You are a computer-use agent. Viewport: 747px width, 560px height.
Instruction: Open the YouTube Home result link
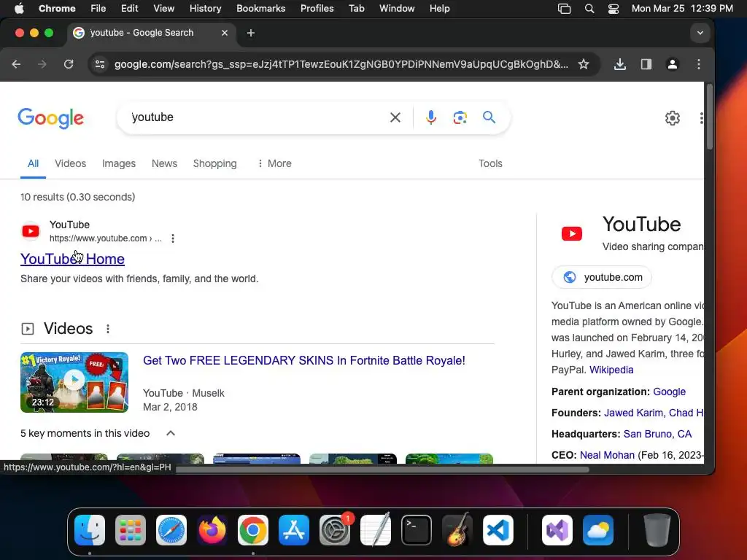(72, 259)
